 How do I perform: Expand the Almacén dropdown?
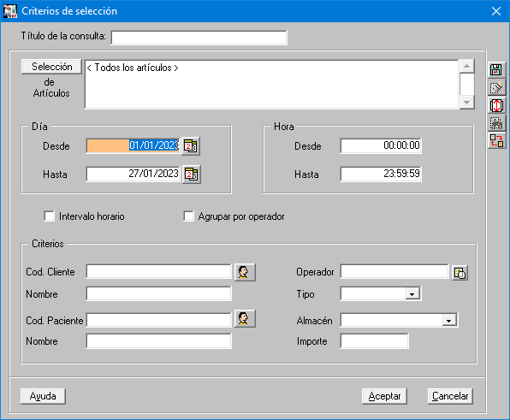pos(449,321)
